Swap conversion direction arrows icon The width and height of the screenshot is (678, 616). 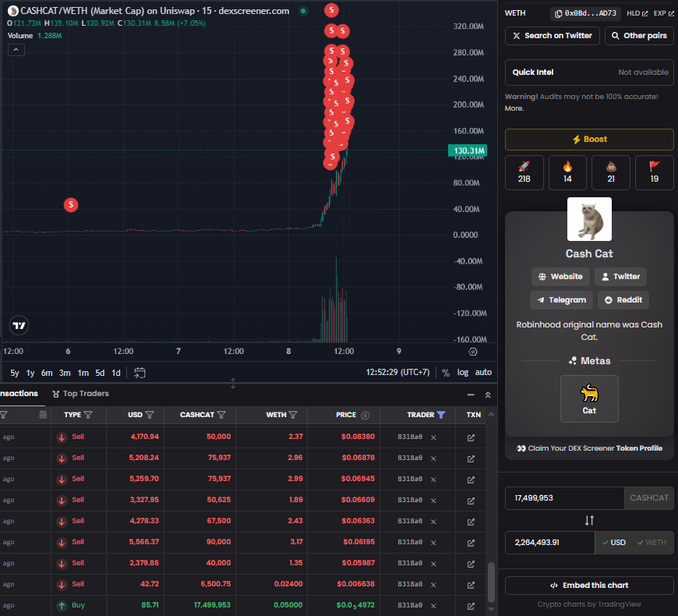[589, 520]
